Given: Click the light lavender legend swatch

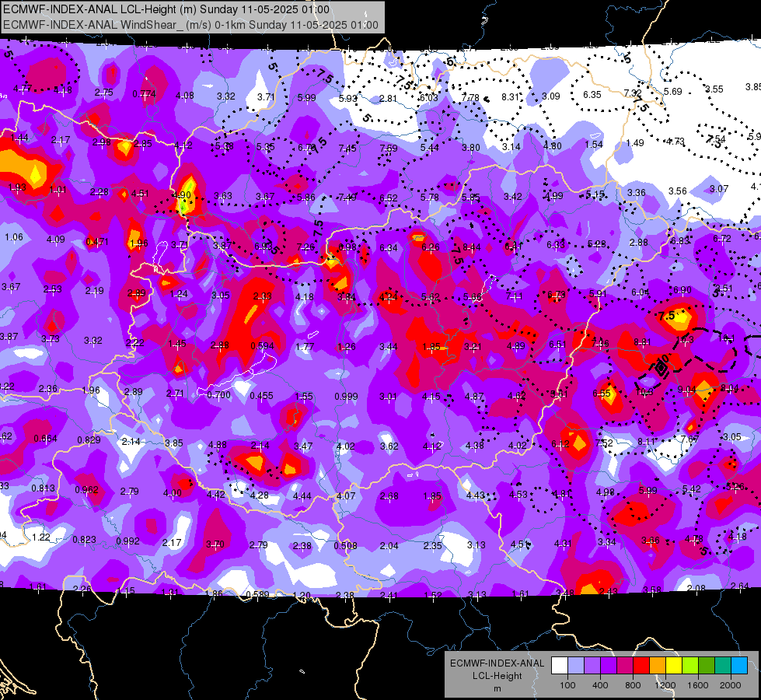Looking at the screenshot, I should point(576,666).
